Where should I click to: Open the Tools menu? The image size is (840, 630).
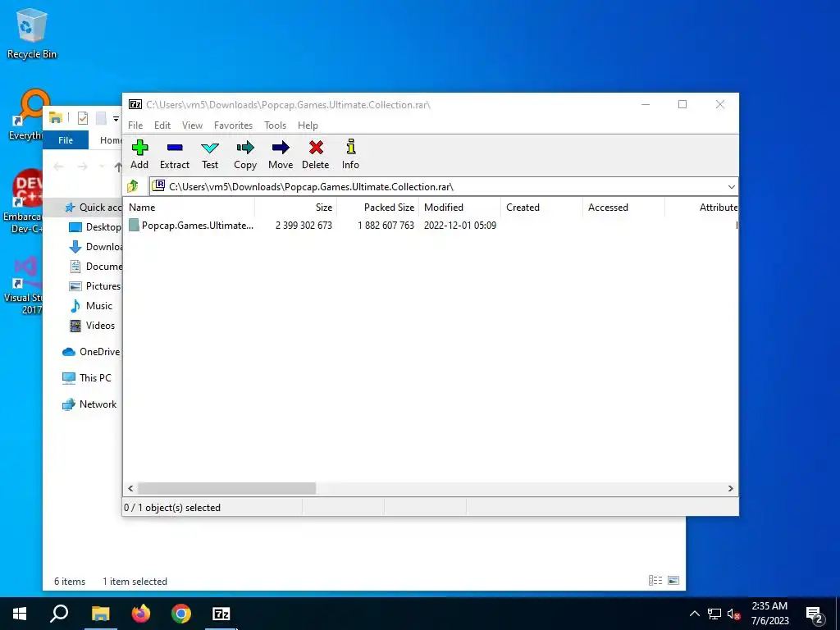(x=275, y=126)
